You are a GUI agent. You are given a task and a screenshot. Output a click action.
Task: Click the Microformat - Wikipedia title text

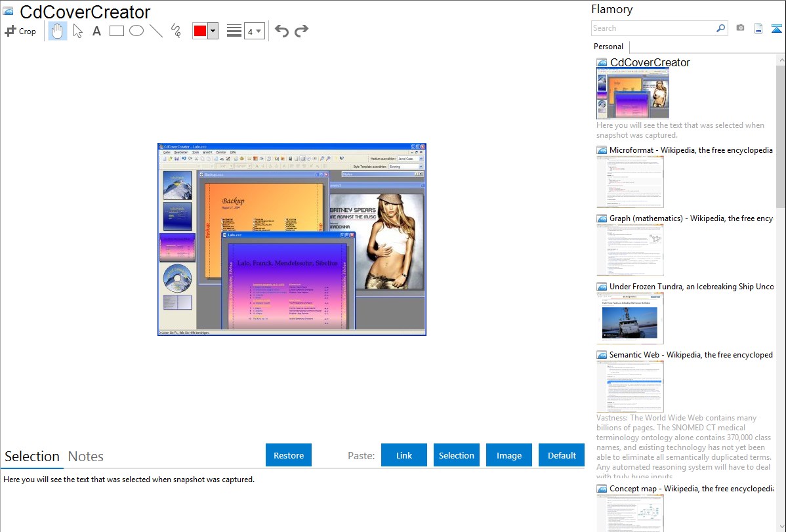691,150
